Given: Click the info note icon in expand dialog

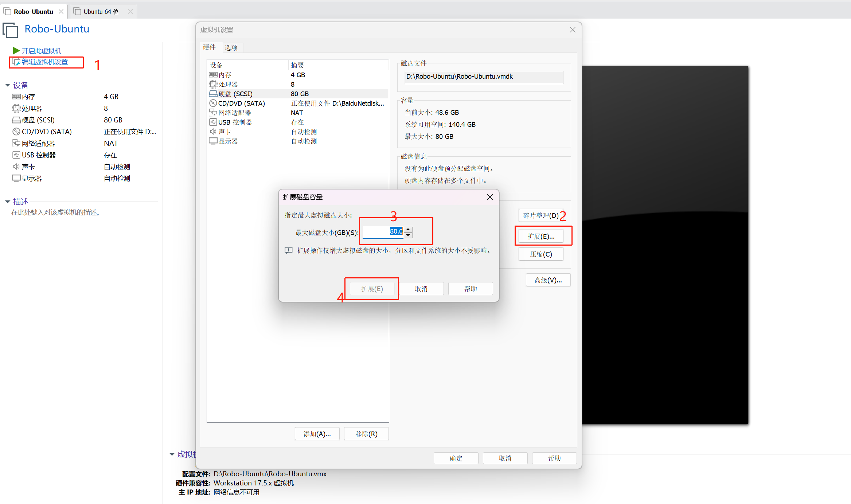Looking at the screenshot, I should (288, 250).
